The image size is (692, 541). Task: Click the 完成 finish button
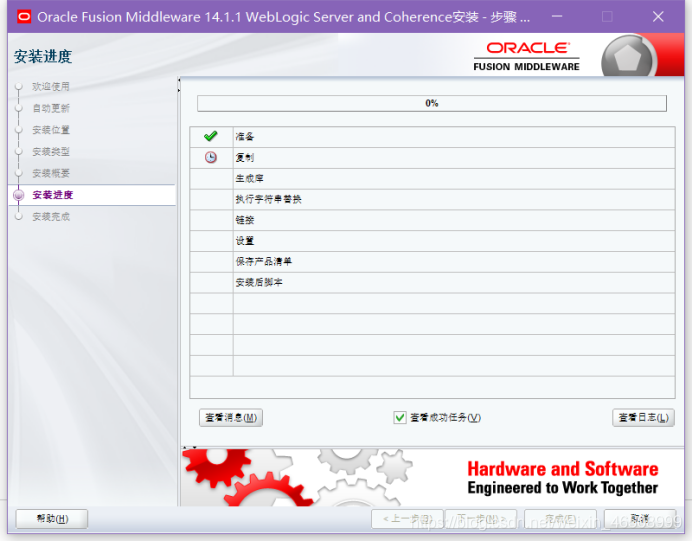click(x=560, y=518)
